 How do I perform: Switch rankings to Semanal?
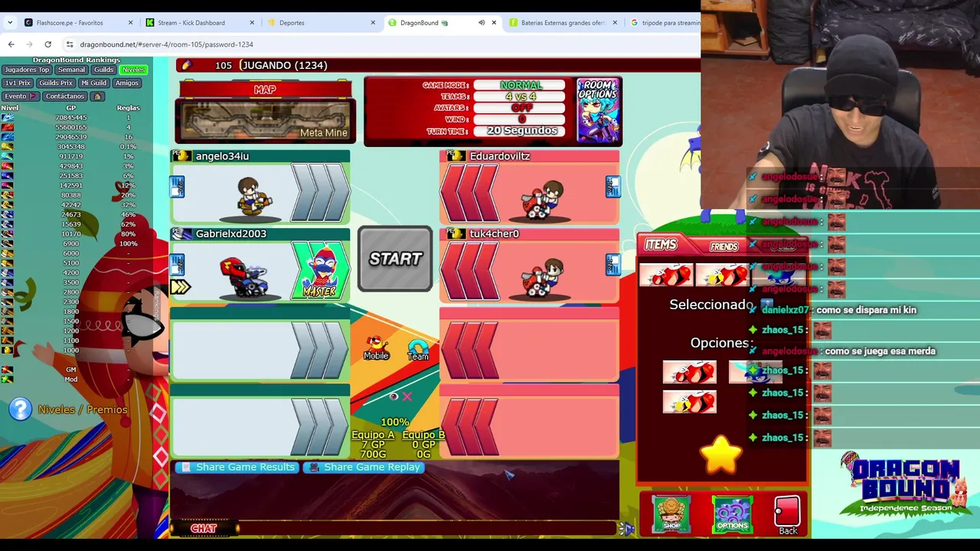pos(71,70)
